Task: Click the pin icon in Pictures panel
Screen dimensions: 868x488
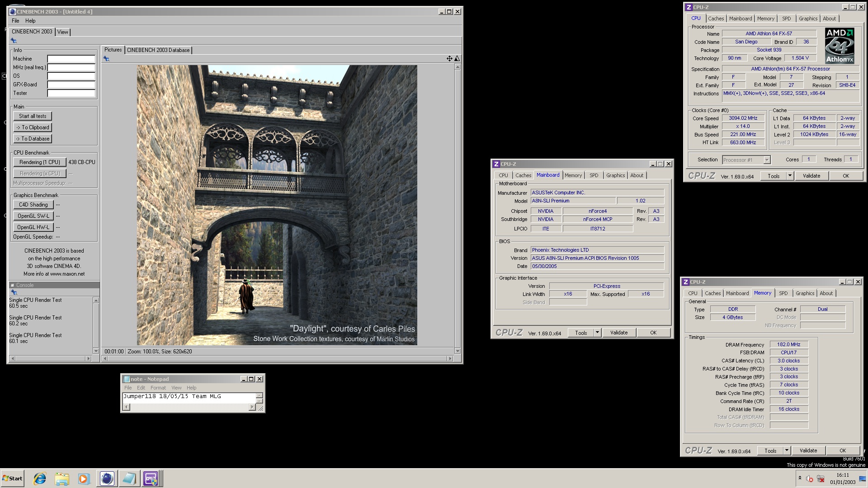Action: pos(106,59)
